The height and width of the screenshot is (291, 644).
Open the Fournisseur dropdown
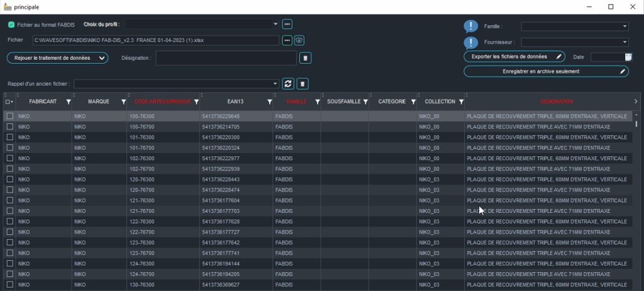tap(625, 42)
